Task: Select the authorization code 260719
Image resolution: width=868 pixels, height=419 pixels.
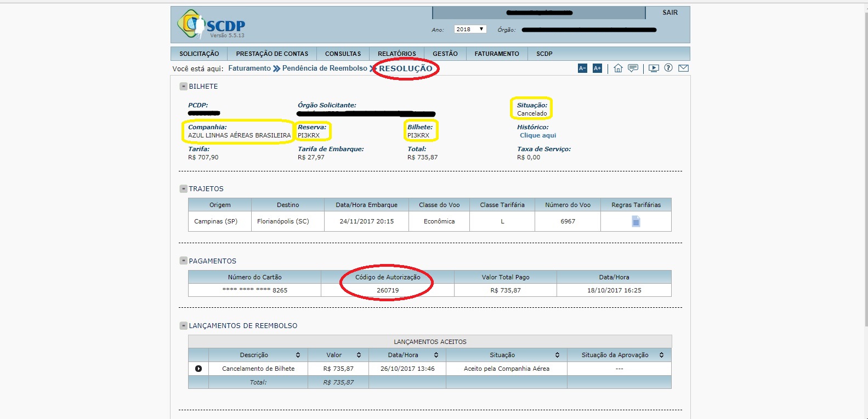Action: 388,290
